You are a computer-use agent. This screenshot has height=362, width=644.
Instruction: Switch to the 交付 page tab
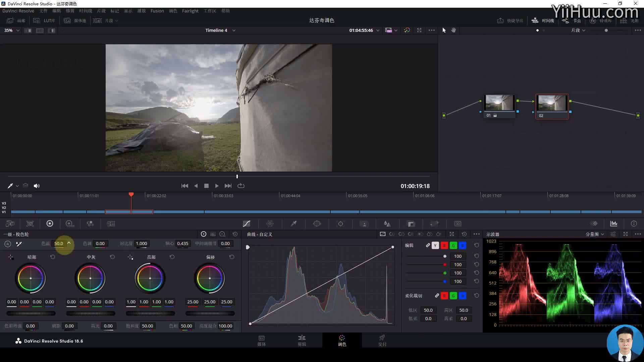coord(382,341)
